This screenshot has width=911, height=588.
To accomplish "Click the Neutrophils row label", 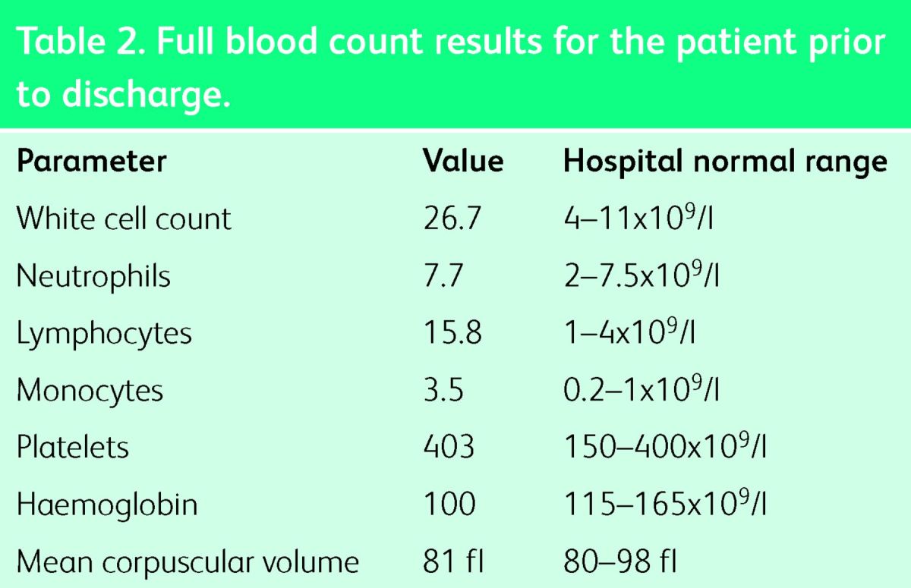I will (93, 276).
